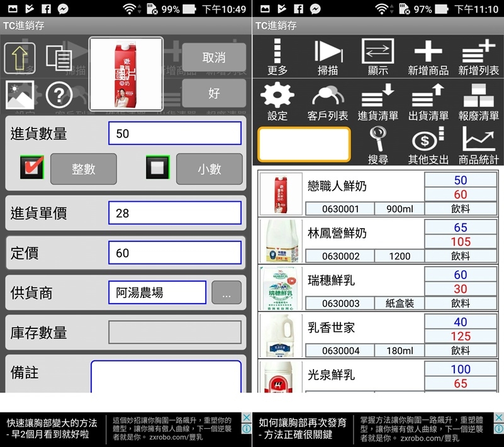The image size is (504, 447).
Task: Tap the blue 65 value for 林鳳營鮮奶
Action: point(461,228)
